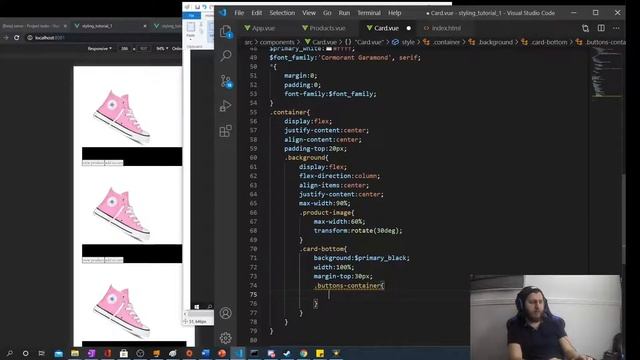Viewport: 640px width, 360px height.
Task: Open Sticky Notes on the taskbar
Action: (x=320, y=353)
